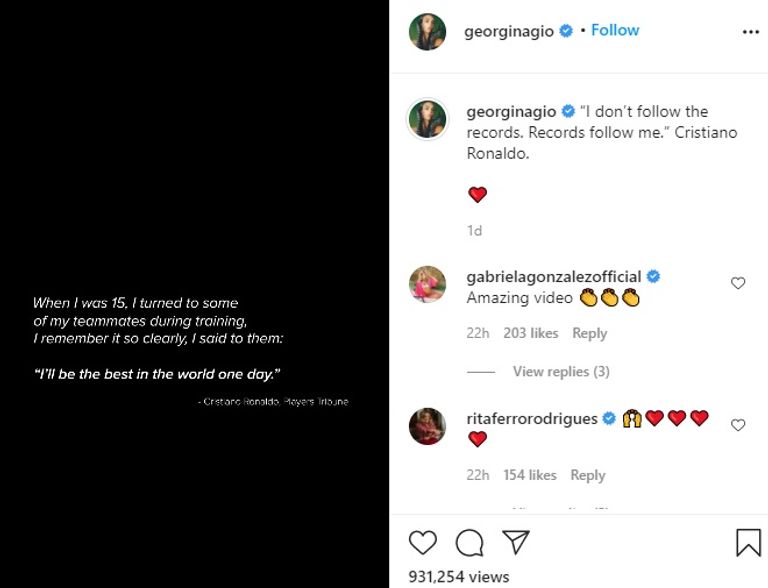Viewport: 768px width, 588px height.
Task: Click the ritaferrorodrigues username
Action: click(x=532, y=418)
